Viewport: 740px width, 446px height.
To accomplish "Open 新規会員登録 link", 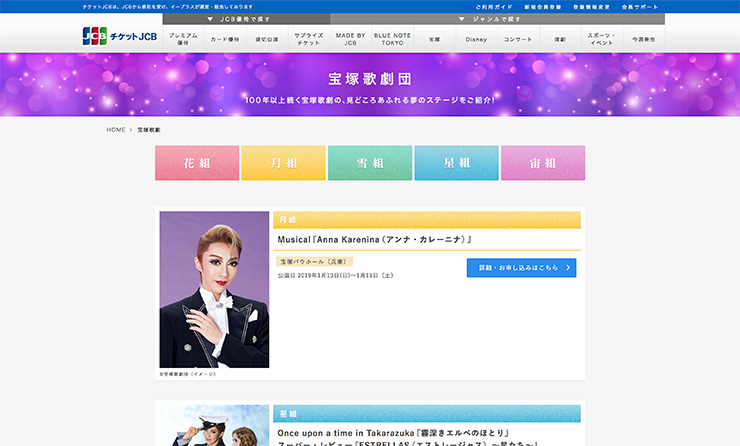I will pos(543,7).
